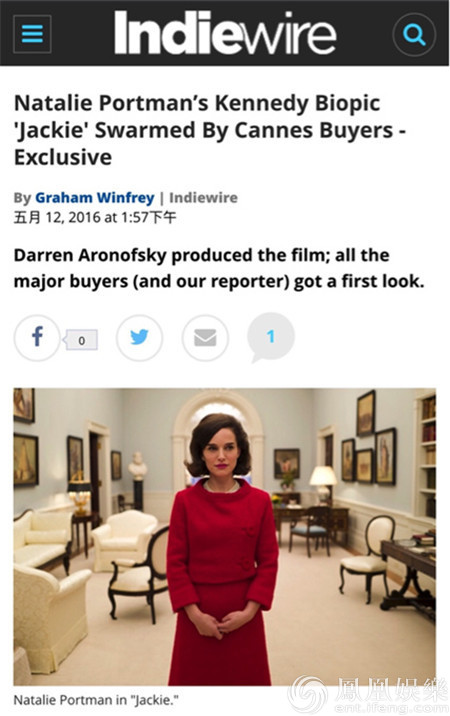Share article via Facebook icon
The height and width of the screenshot is (716, 450).
[37, 337]
